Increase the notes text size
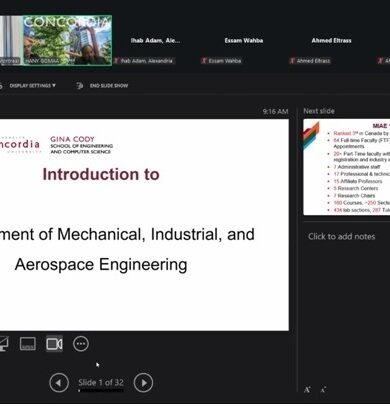Viewport: 390px width, 406px height. pos(307,389)
